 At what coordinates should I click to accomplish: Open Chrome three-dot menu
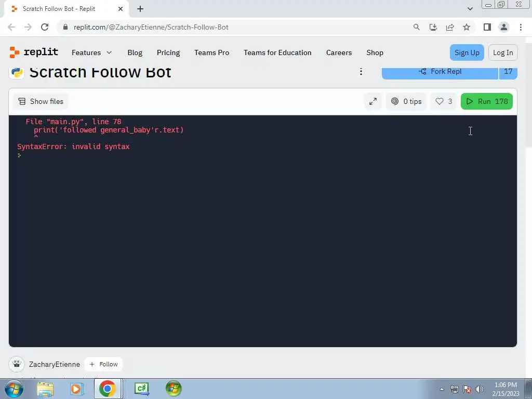point(521,27)
